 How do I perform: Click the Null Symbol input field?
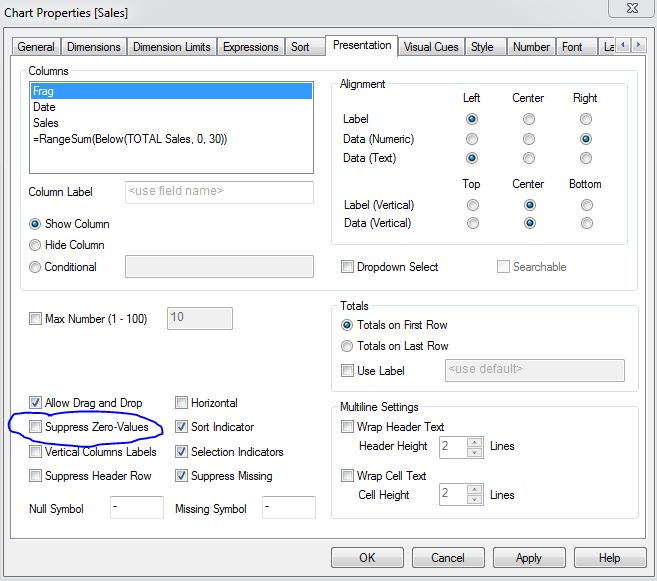pos(137,508)
